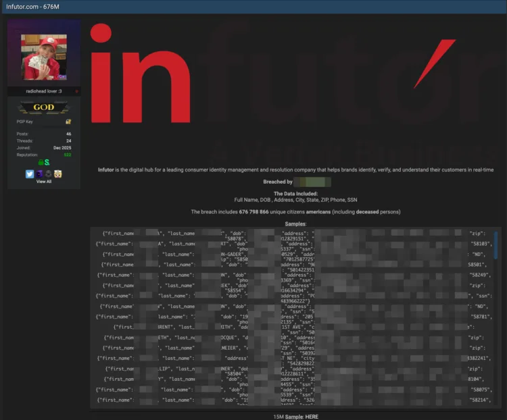Open the 'radiohead lover :3' profile
507x420 pixels.
pyautogui.click(x=44, y=91)
